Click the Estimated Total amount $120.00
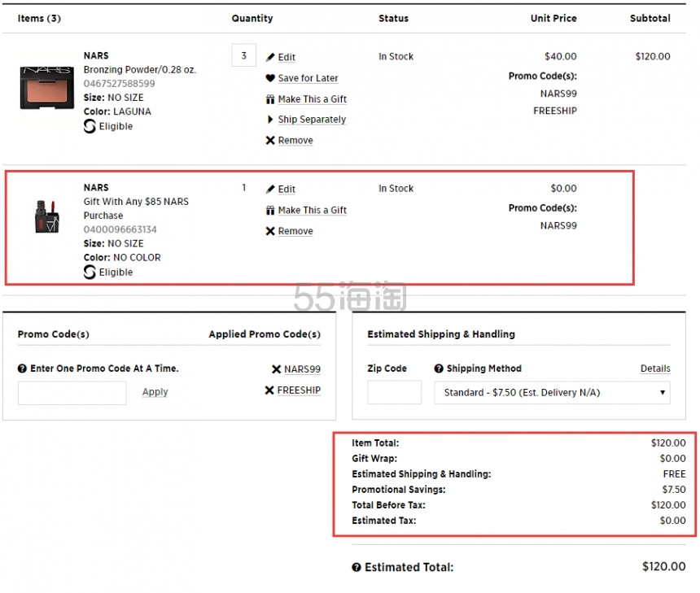This screenshot has width=700, height=593. [664, 567]
